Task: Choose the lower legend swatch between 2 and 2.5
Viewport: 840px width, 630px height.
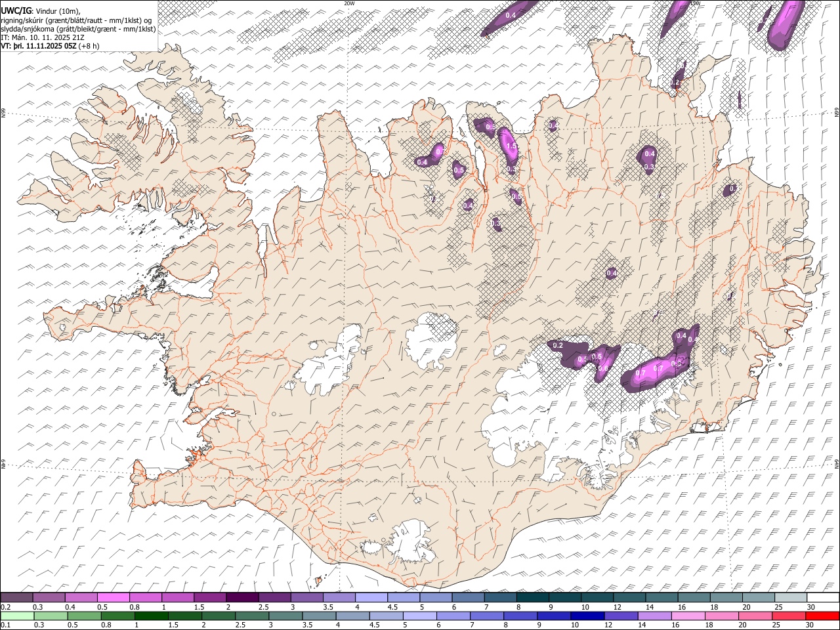Action: click(x=218, y=616)
